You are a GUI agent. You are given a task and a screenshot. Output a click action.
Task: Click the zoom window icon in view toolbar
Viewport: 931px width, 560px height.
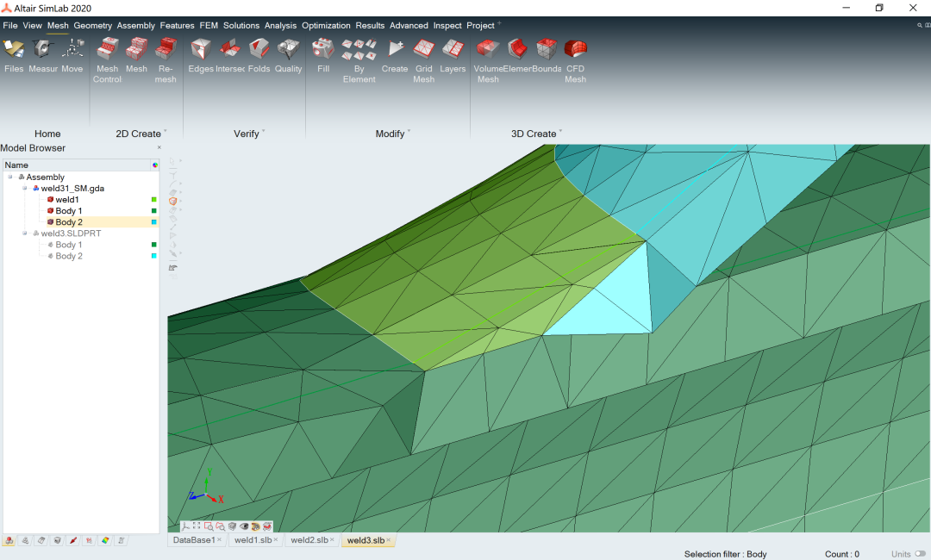209,526
